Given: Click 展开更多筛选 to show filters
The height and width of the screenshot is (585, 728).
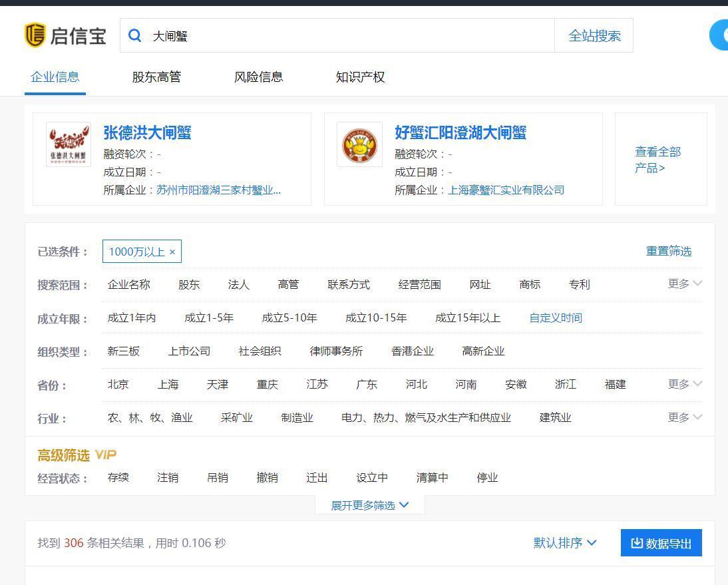Looking at the screenshot, I should click(369, 505).
